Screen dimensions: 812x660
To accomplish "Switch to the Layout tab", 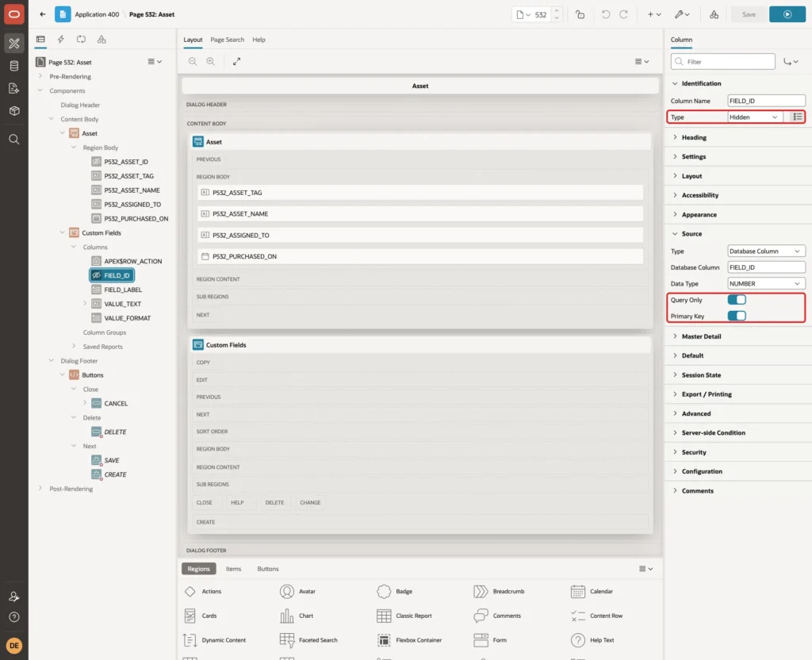I will 193,40.
